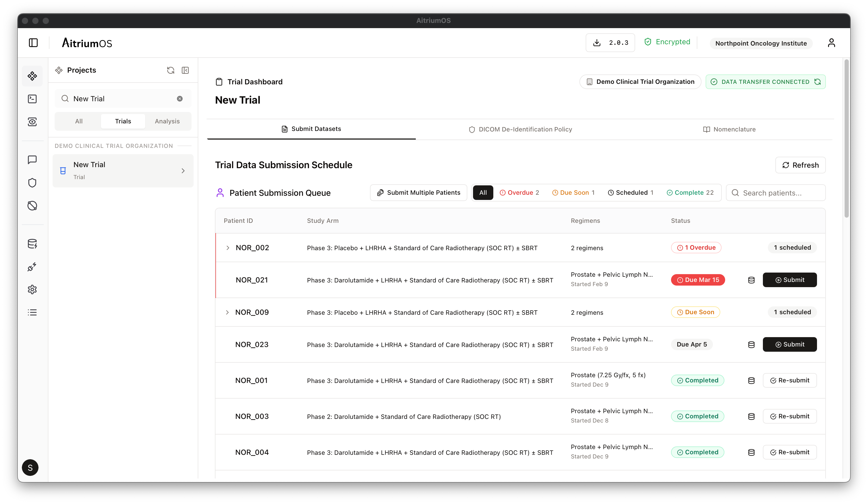The image size is (868, 504).
Task: Click the database icon in NOR_023 row
Action: [751, 345]
